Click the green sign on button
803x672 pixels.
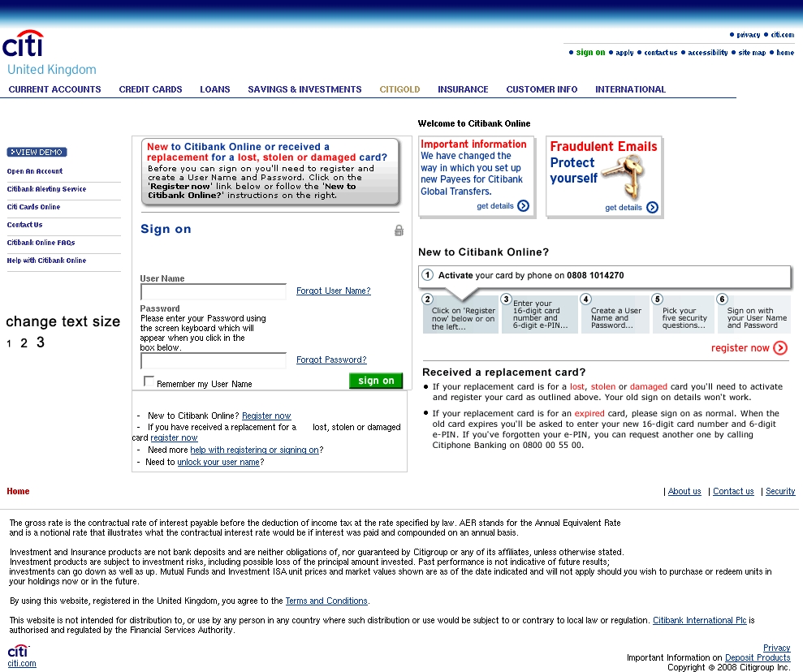pyautogui.click(x=376, y=381)
